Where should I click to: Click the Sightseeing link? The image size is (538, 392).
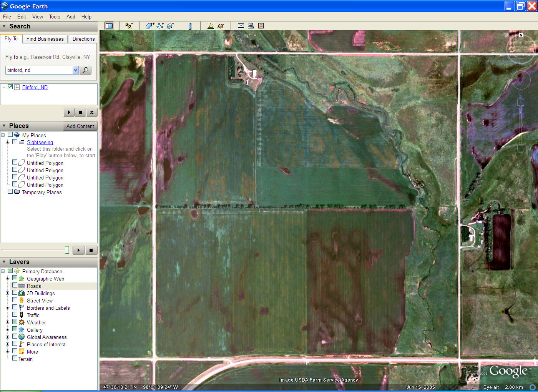40,142
